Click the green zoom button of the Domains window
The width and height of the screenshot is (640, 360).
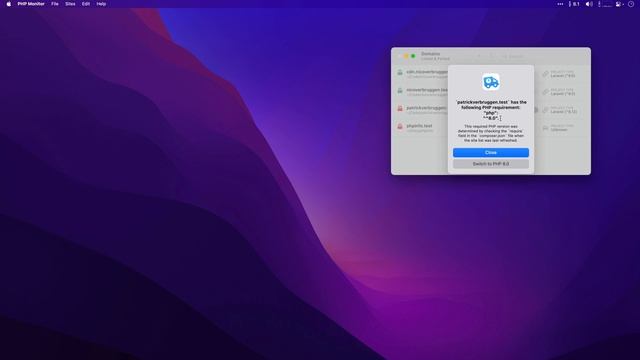413,56
